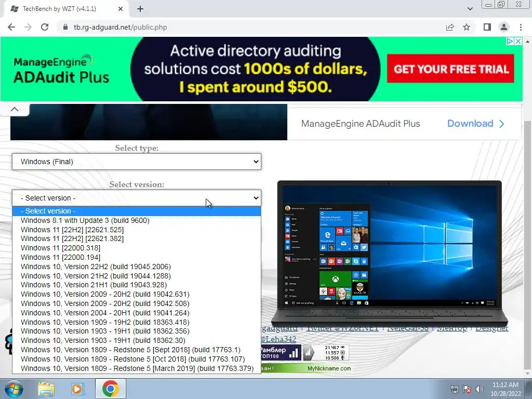
Task: Select Windows 10 1903 build 18362.30
Action: (137, 341)
